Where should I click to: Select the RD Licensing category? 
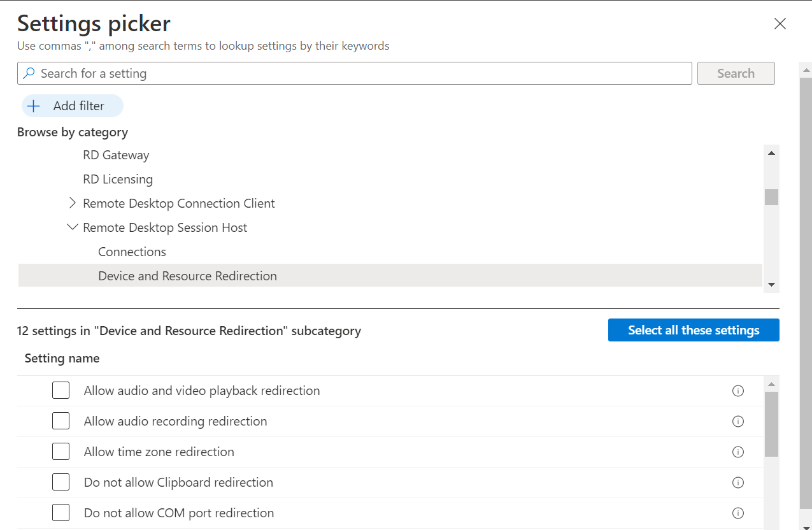click(118, 179)
